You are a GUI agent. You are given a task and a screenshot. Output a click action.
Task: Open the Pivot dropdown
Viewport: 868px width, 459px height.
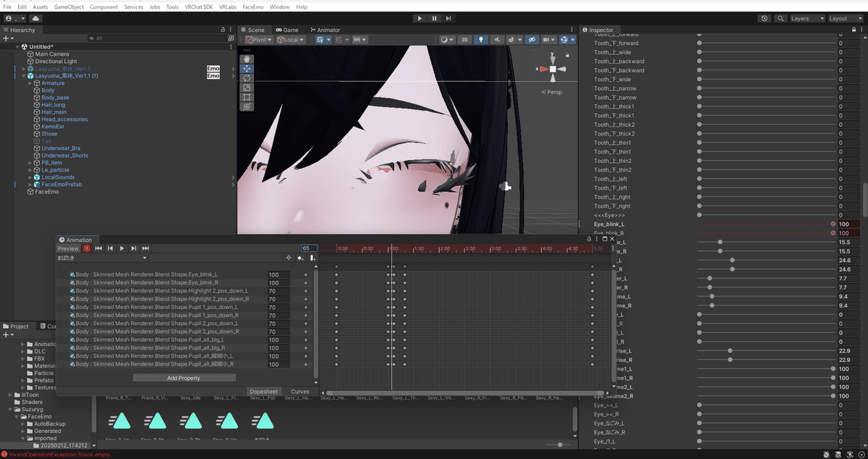pyautogui.click(x=259, y=40)
